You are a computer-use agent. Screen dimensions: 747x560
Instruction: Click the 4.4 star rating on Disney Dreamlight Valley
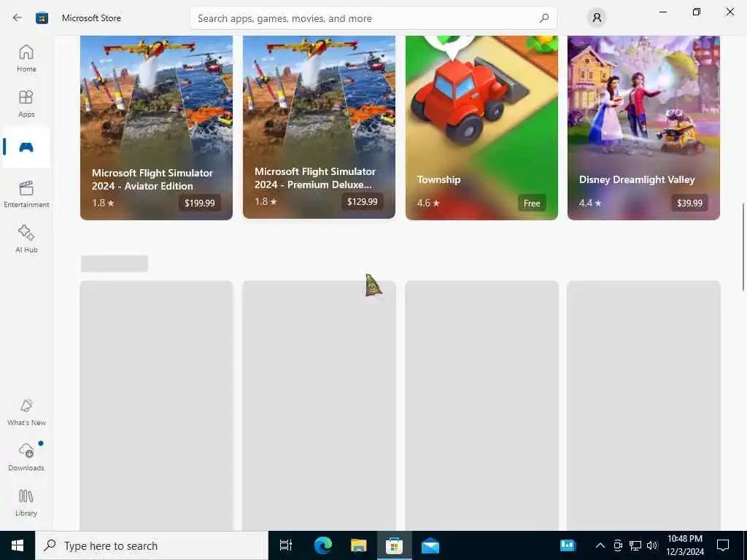pyautogui.click(x=590, y=203)
